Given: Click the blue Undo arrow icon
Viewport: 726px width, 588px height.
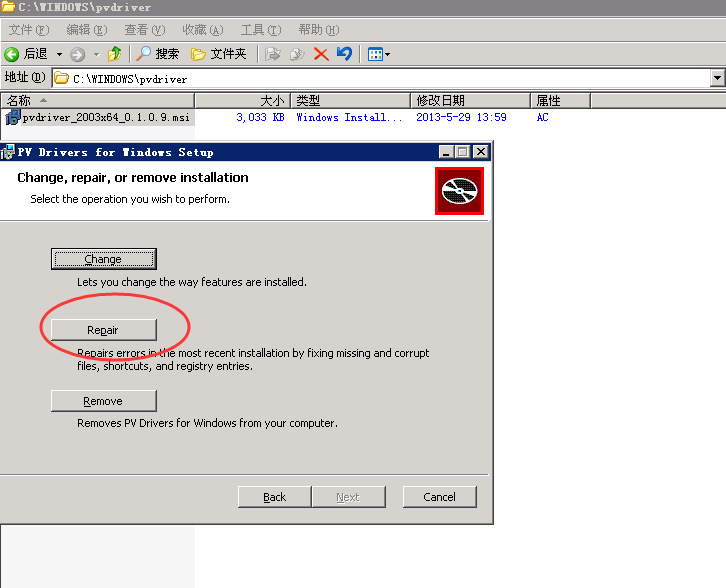Looking at the screenshot, I should coord(344,54).
